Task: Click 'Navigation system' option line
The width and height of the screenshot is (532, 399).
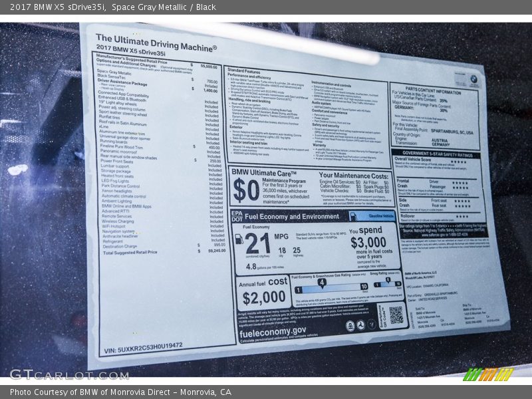Action: pos(118,231)
